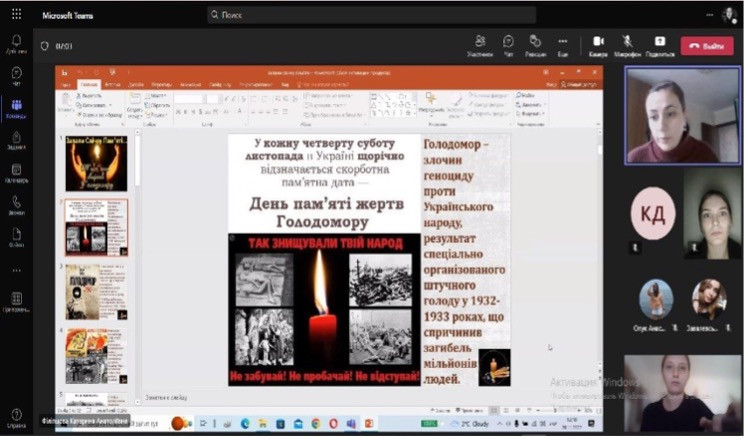This screenshot has height=440, width=748.
Task: Leave the meeting with the red button
Action: click(706, 45)
